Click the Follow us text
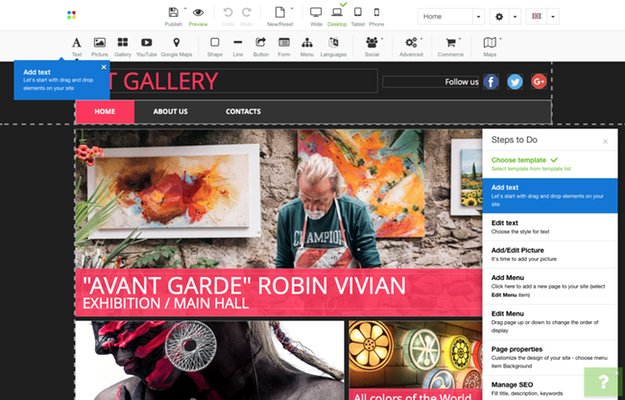Image resolution: width=625 pixels, height=400 pixels. pyautogui.click(x=462, y=82)
